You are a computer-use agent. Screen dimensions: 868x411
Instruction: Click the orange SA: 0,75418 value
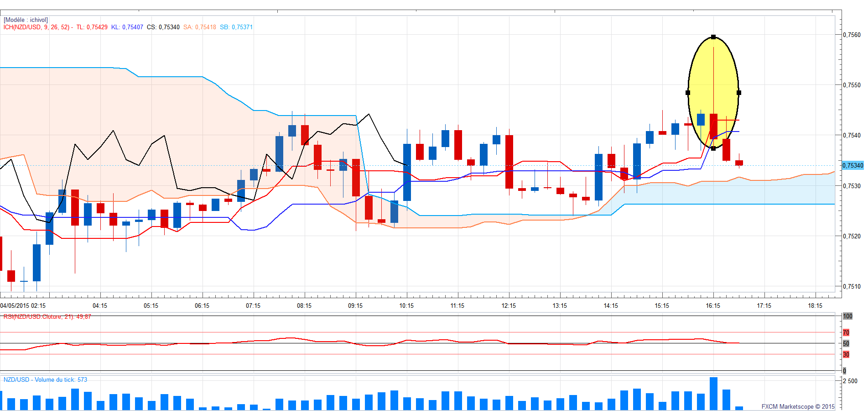pos(200,27)
